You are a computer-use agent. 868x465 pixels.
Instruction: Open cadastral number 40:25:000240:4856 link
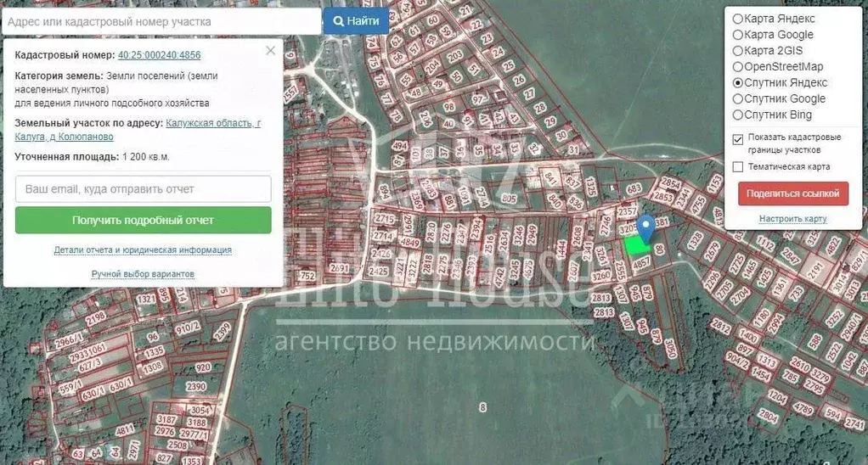tap(160, 55)
